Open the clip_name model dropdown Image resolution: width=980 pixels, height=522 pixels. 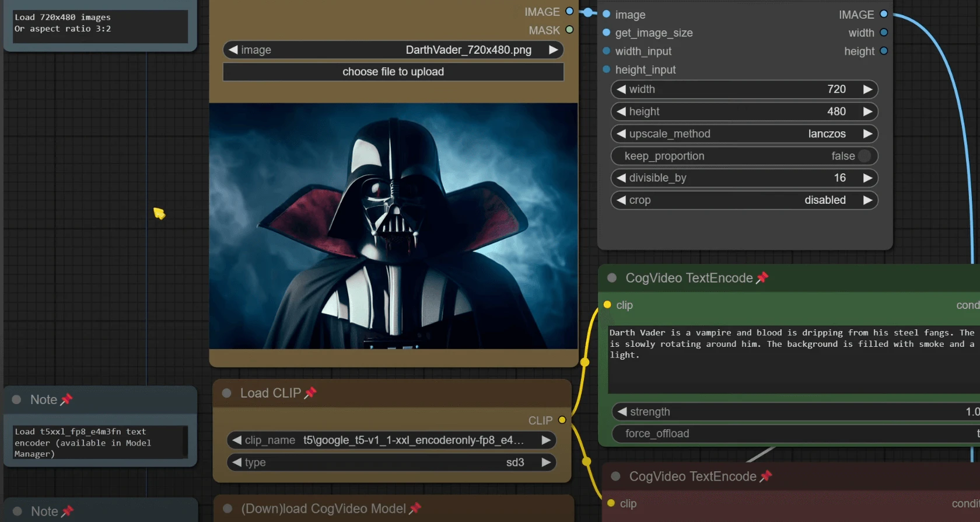coord(391,440)
